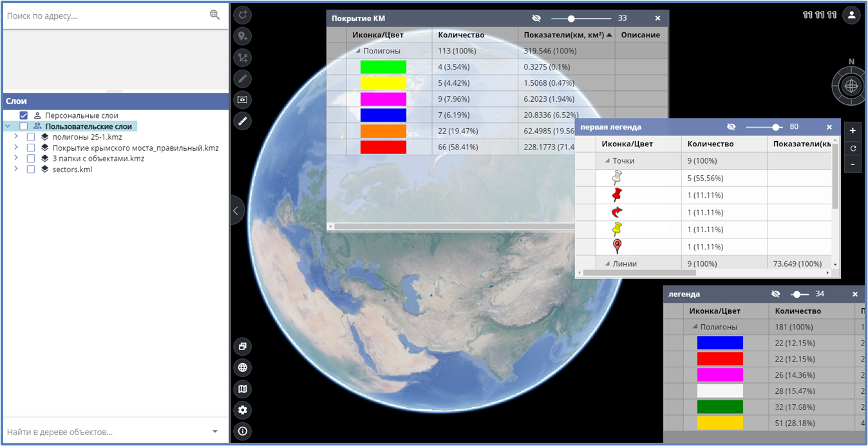Check the sectors.kml layer checkbox

coord(31,170)
